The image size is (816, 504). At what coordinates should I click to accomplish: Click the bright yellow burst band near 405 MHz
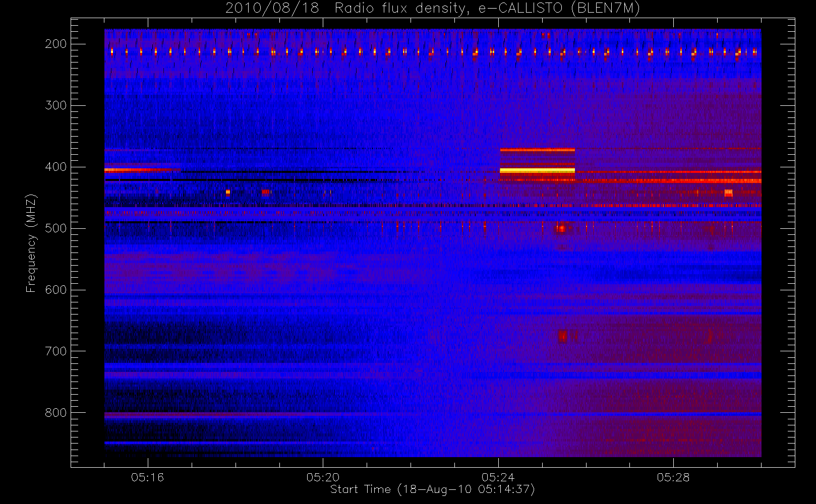point(537,171)
